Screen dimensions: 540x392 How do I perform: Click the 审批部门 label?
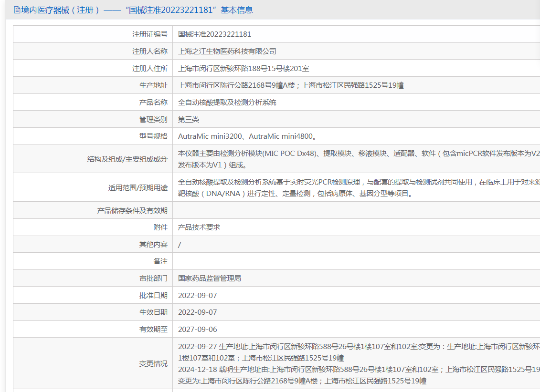click(x=153, y=279)
